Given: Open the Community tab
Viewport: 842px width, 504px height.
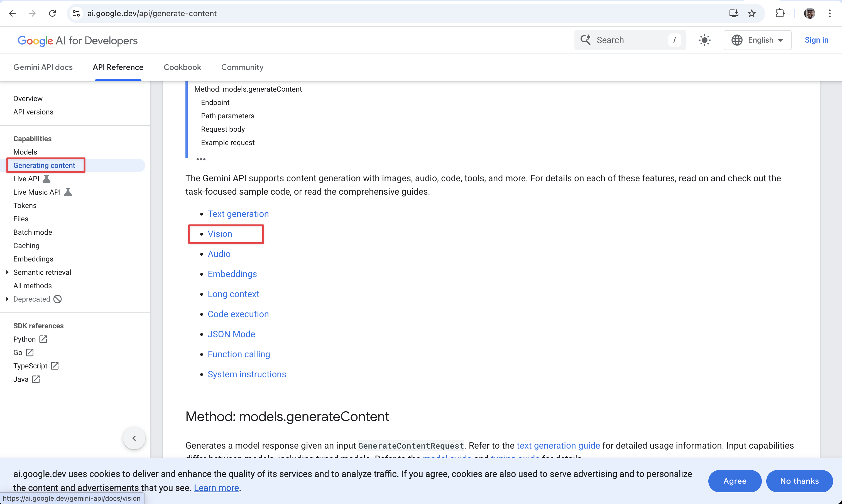Looking at the screenshot, I should point(243,67).
